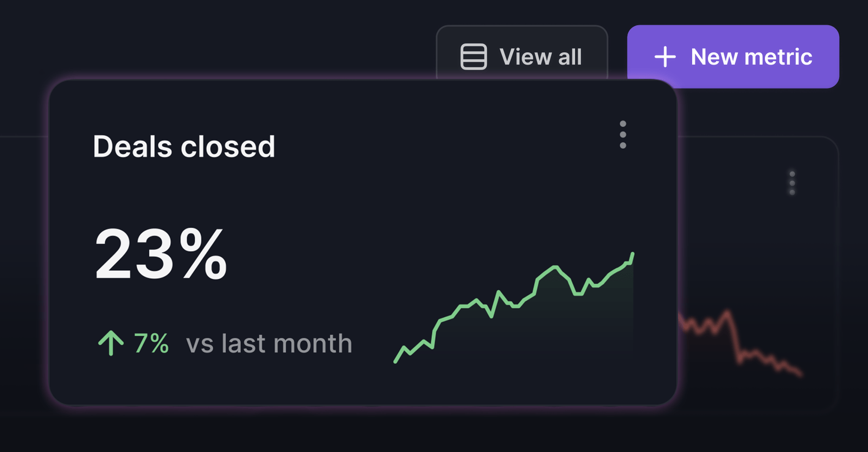Click the green upward arrow icon
The width and height of the screenshot is (868, 452).
pyautogui.click(x=111, y=343)
